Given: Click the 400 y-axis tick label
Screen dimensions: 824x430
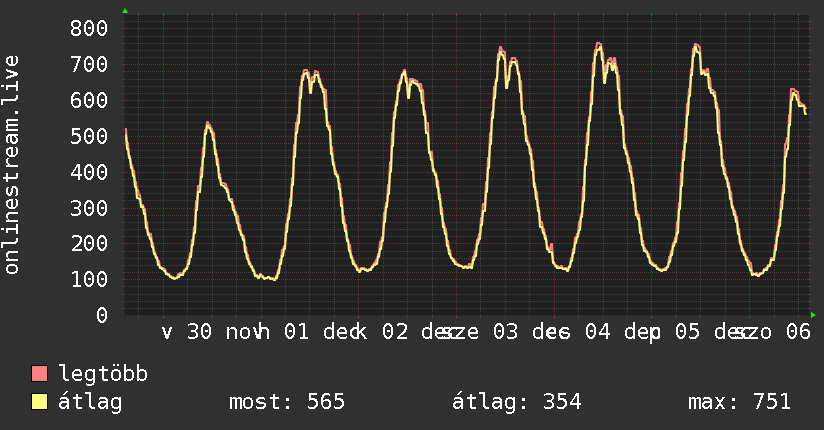Looking at the screenshot, I should [88, 172].
